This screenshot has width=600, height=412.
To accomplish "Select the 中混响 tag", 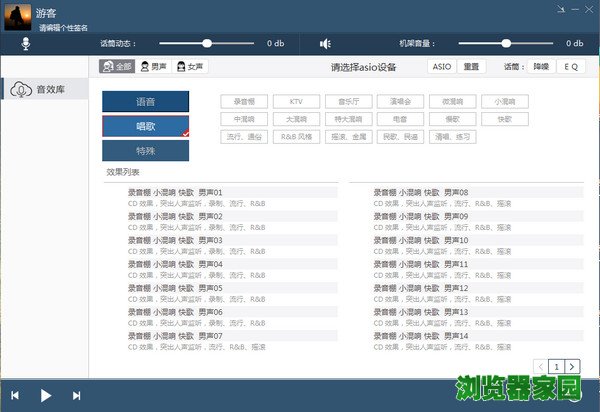I will (244, 119).
